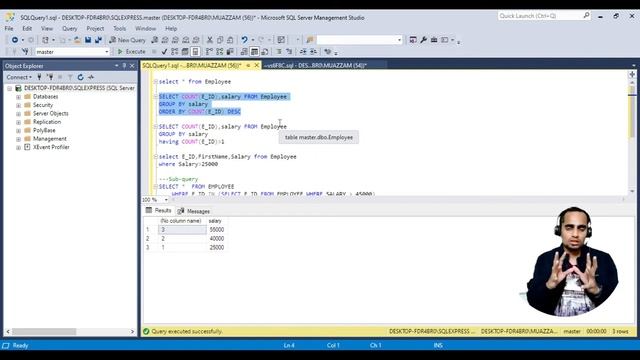Click the Copy icon in the toolbar
This screenshot has width=640, height=360.
tap(220, 40)
